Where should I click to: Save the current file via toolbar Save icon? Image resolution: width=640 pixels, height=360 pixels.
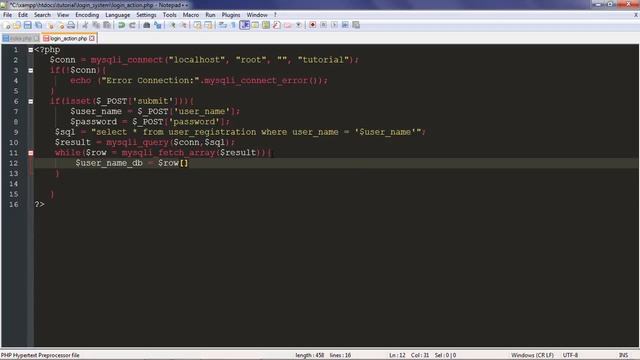(x=28, y=25)
